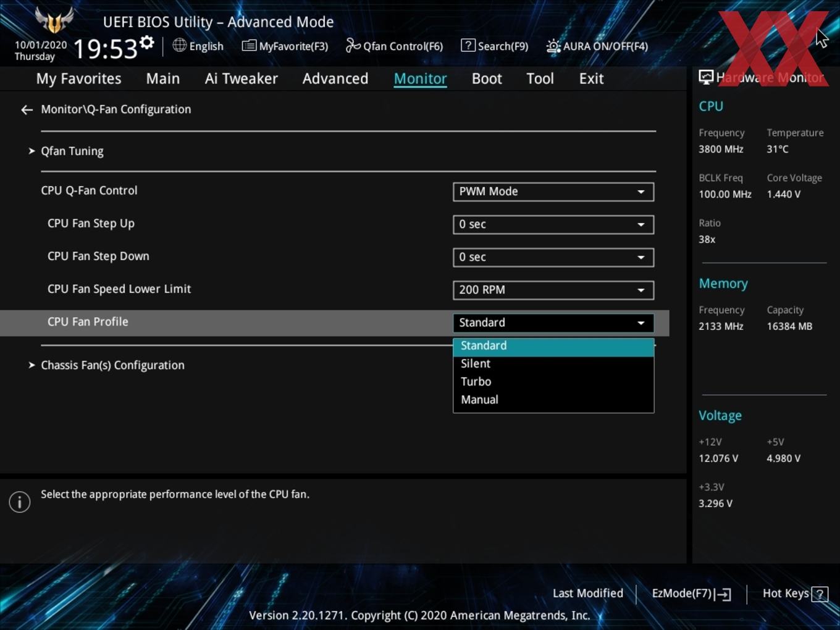The height and width of the screenshot is (630, 840).
Task: Click CPU Frequency value 3800 MHz
Action: coord(721,149)
